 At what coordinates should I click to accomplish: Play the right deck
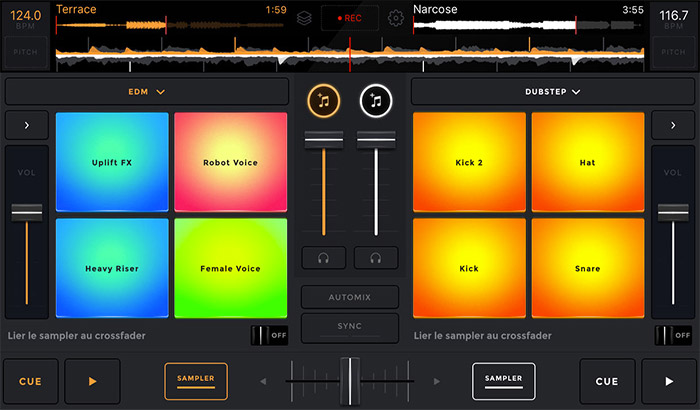(x=669, y=381)
